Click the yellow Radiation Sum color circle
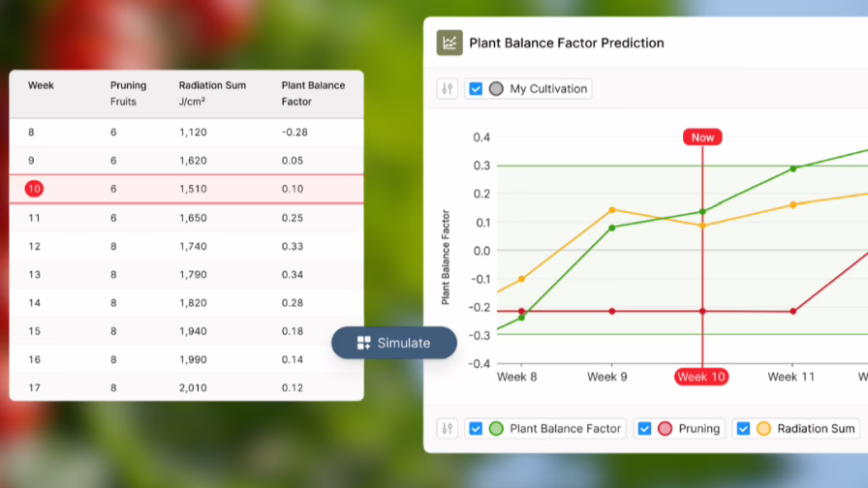The width and height of the screenshot is (868, 488). tap(764, 428)
